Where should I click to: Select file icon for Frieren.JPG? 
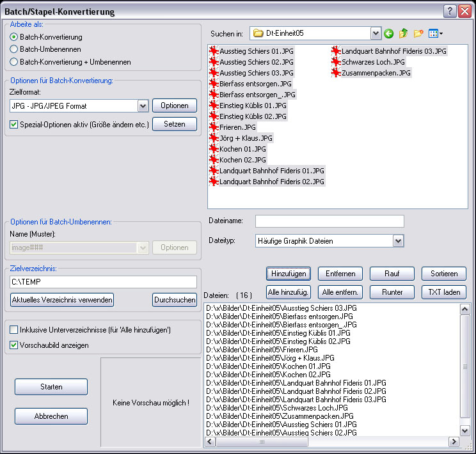coord(214,127)
